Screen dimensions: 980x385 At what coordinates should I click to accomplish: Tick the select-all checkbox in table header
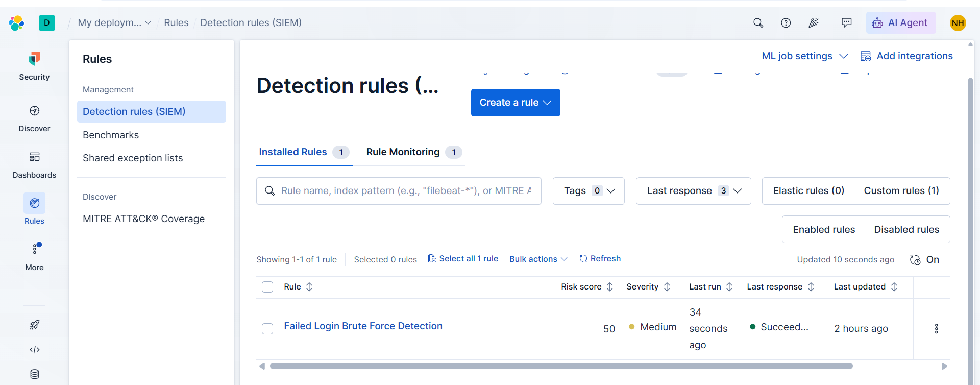[x=267, y=287]
